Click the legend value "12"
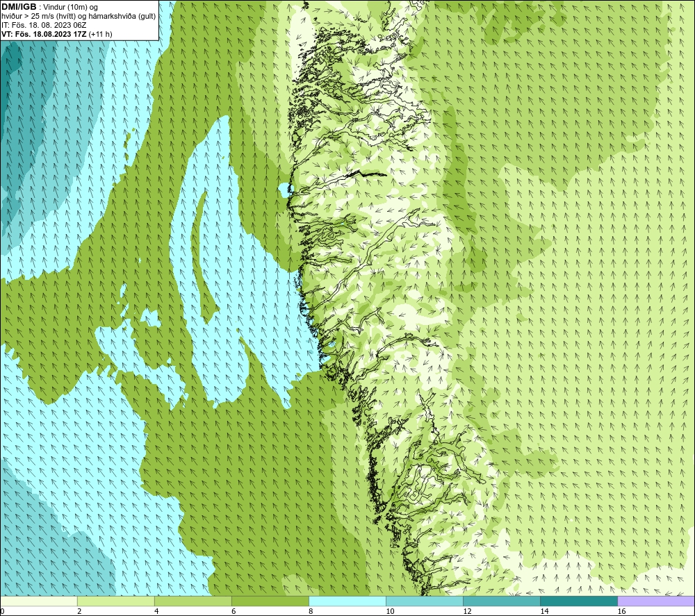 click(467, 611)
